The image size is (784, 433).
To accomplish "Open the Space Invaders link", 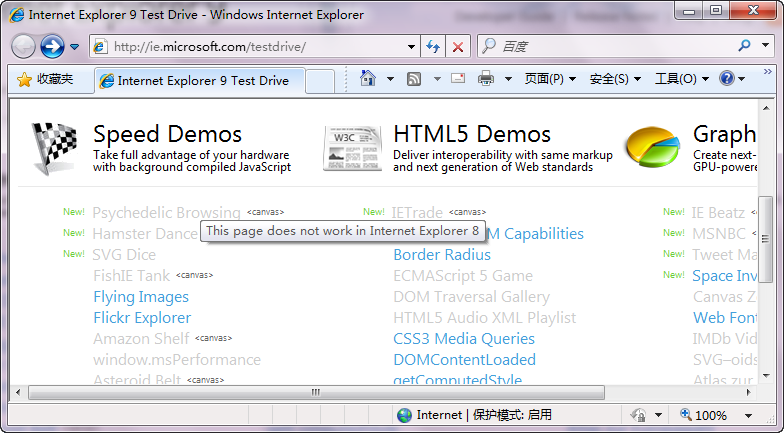I will point(724,276).
